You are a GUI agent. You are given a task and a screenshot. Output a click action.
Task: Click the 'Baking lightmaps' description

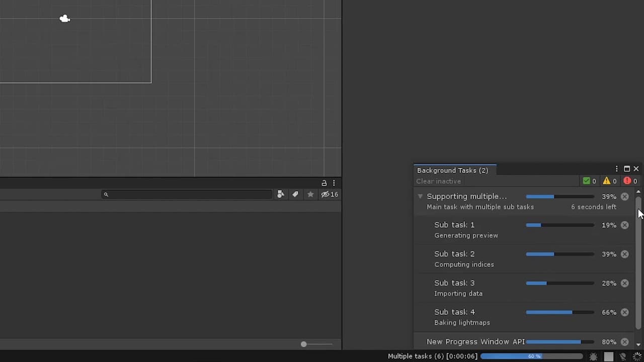pyautogui.click(x=462, y=323)
